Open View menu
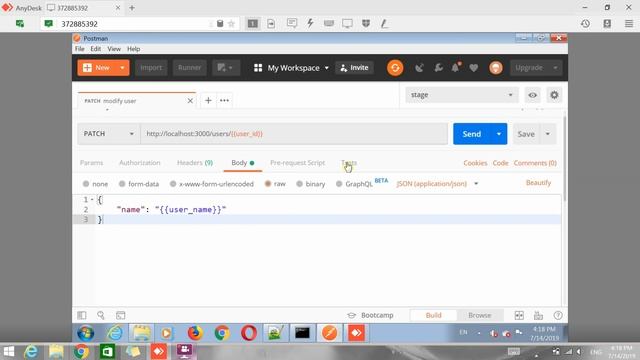The width and height of the screenshot is (640, 360). pos(114,49)
